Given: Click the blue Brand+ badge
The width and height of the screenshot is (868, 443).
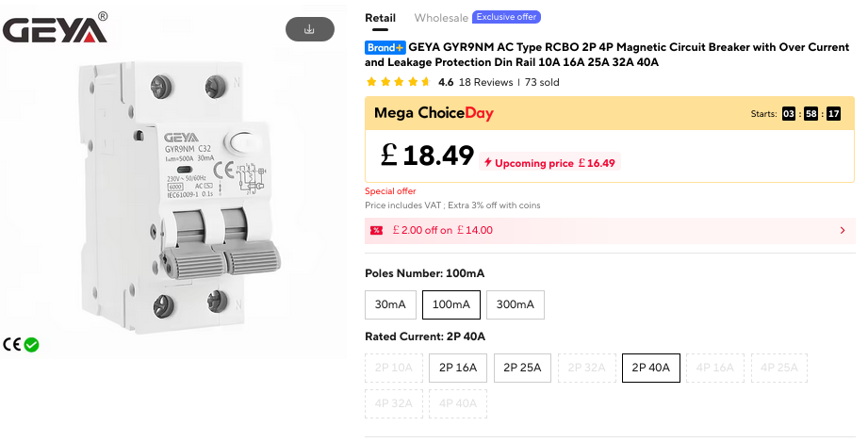Looking at the screenshot, I should pyautogui.click(x=385, y=47).
